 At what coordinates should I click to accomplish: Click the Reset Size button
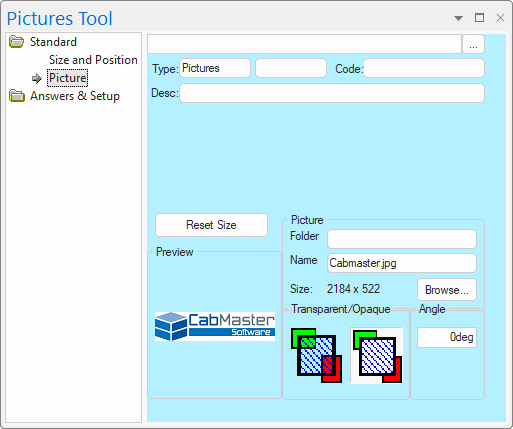[211, 225]
